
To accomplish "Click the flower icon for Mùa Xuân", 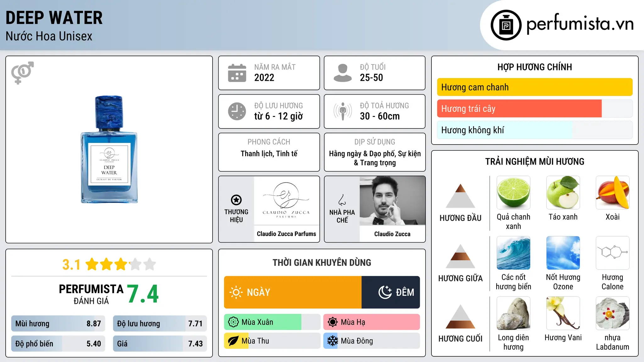I will click(x=233, y=322).
